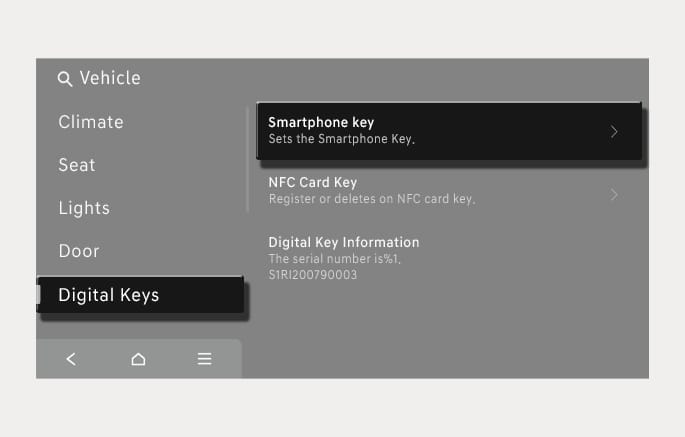685x437 pixels.
Task: Open the hamburger menu icon
Action: [204, 359]
